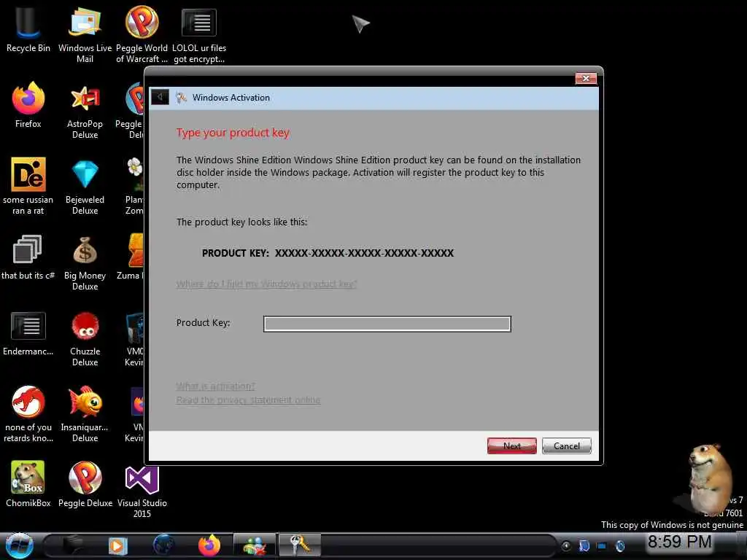This screenshot has height=560, width=747.
Task: Launch Windows Live Mail from desktop
Action: [85, 35]
